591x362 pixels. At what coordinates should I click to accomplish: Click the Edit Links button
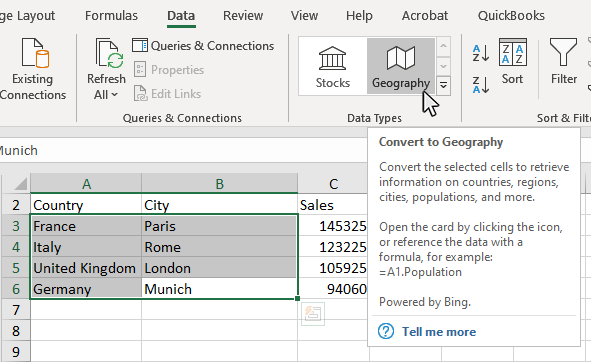[168, 94]
